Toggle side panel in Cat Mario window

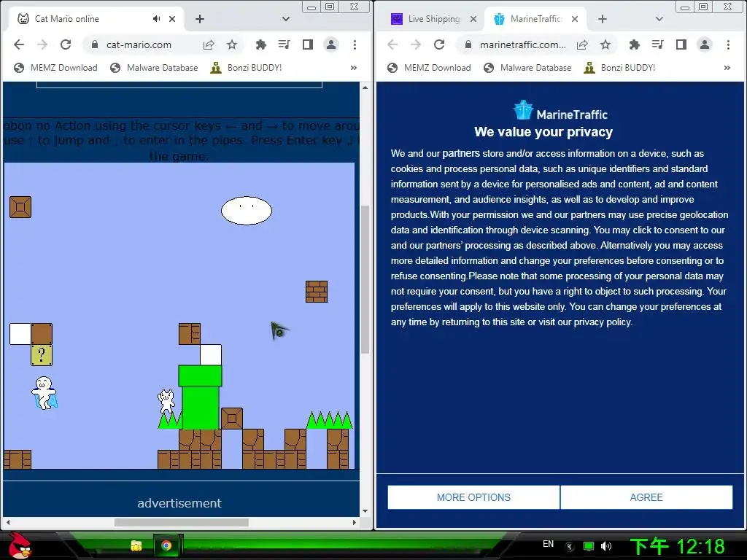308,44
